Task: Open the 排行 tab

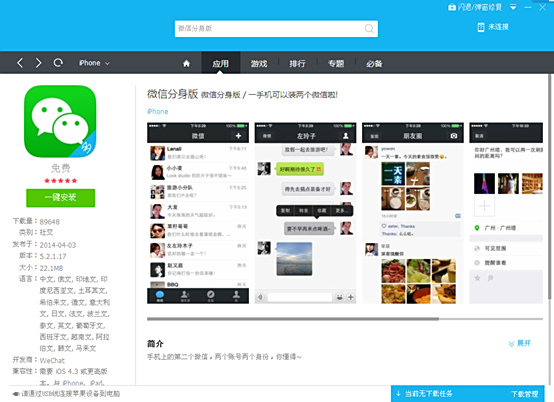Action: (x=297, y=63)
